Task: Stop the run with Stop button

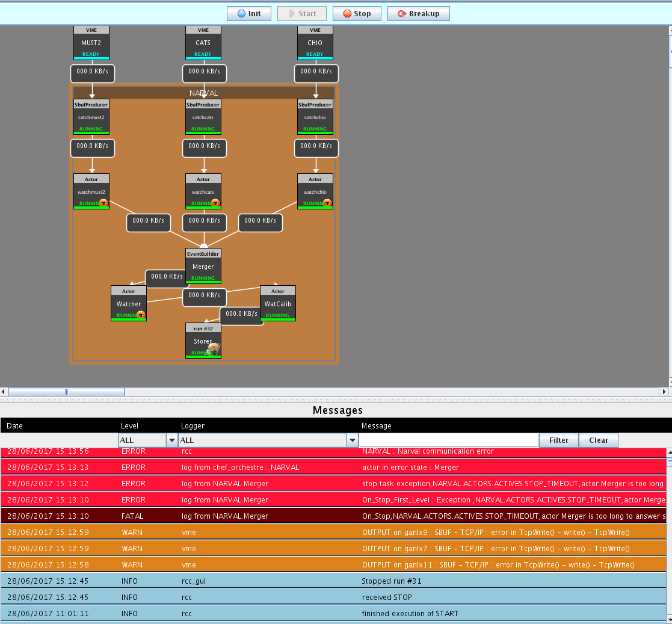Action: click(357, 14)
